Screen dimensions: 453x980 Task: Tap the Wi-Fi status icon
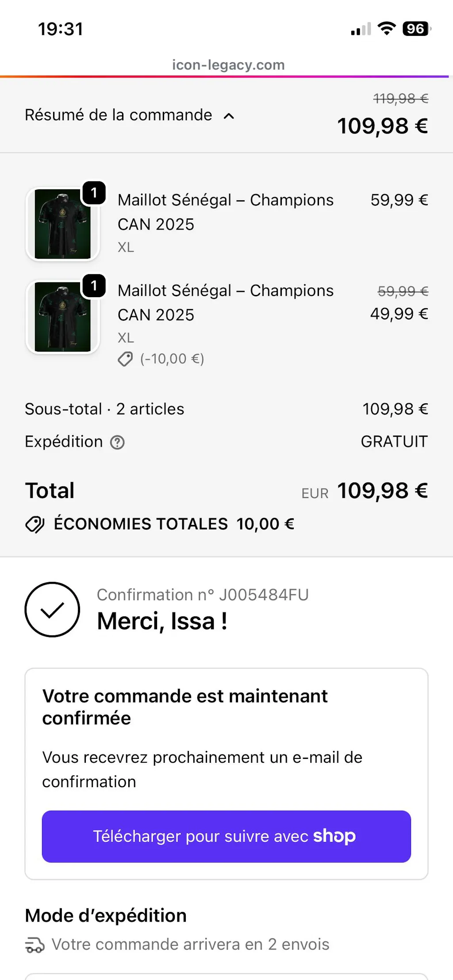coord(387,29)
